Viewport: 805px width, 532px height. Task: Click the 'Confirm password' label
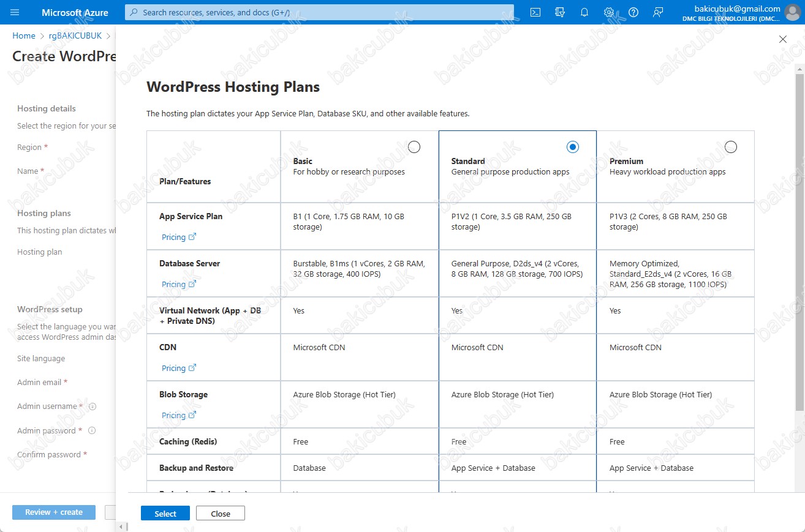click(x=49, y=454)
